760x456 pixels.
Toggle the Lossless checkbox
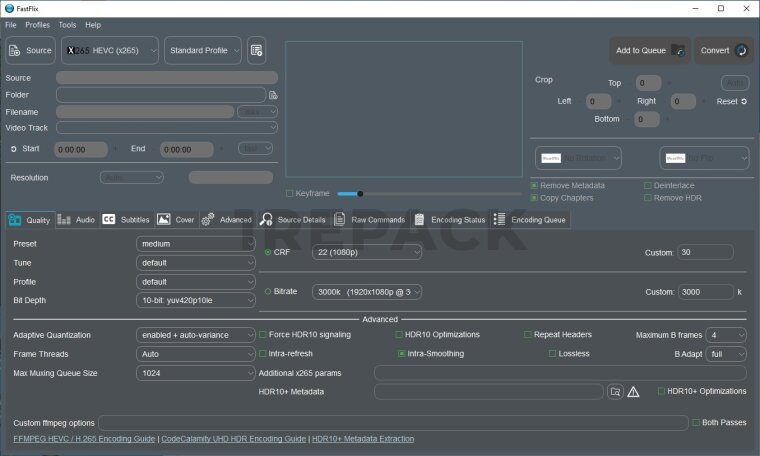click(552, 353)
